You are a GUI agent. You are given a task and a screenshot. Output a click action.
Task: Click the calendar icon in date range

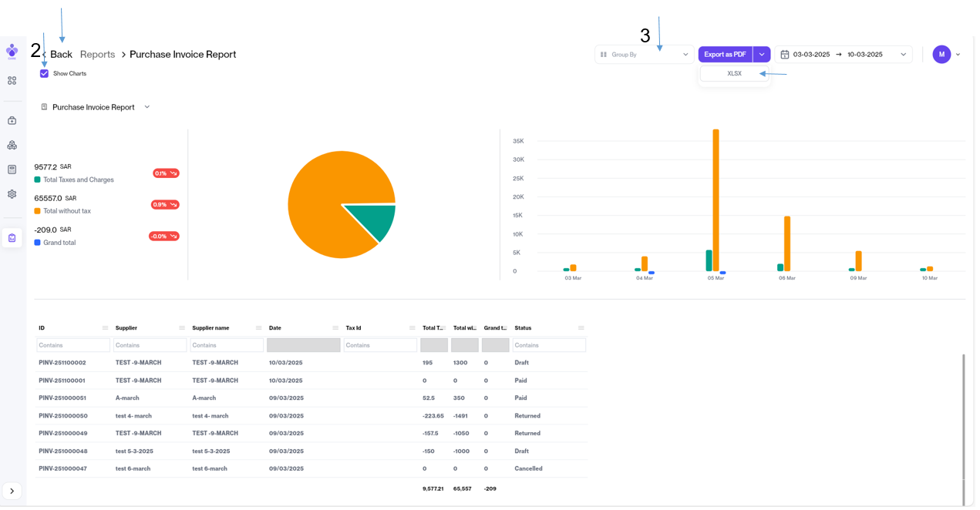click(x=785, y=55)
